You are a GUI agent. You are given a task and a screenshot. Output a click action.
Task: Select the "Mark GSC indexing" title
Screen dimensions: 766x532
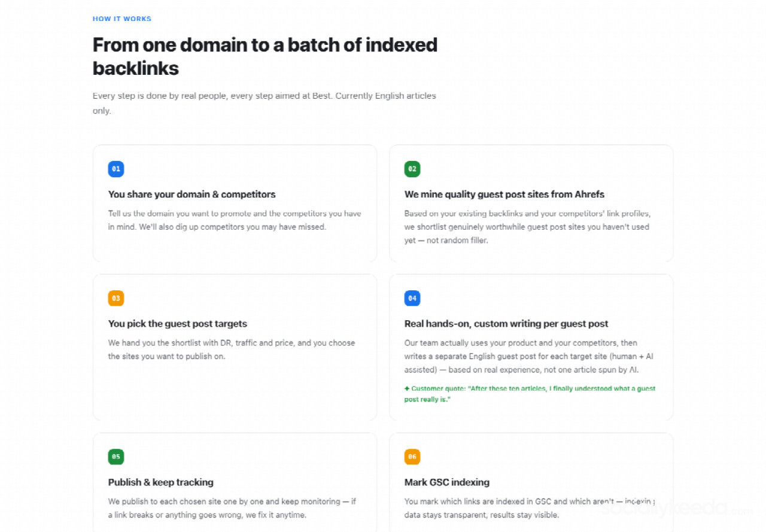coord(447,482)
